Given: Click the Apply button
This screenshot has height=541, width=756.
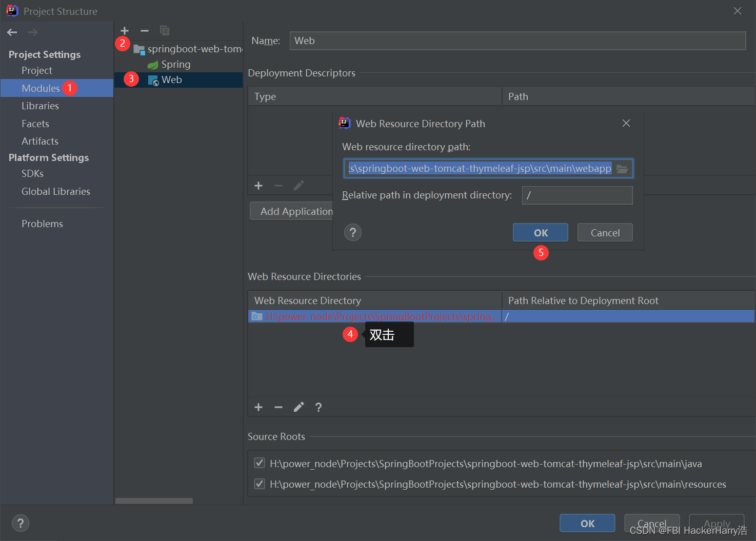Looking at the screenshot, I should (717, 524).
